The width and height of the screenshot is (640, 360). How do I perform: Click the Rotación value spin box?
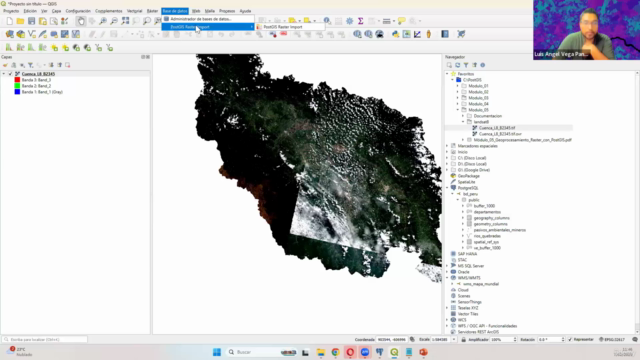coord(551,340)
